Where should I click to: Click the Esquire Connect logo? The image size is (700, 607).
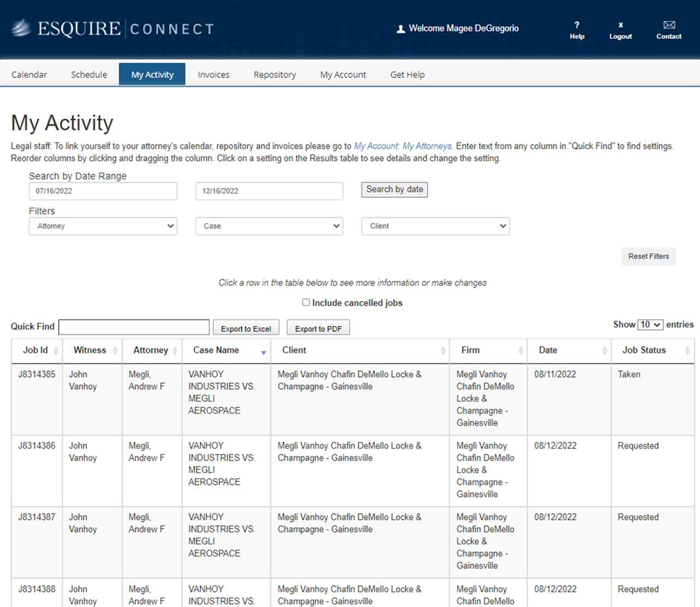113,28
